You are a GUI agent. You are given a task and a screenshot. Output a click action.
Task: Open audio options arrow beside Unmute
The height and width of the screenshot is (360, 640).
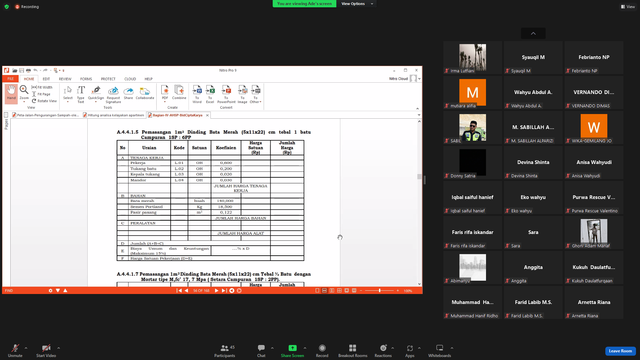[x=26, y=348]
